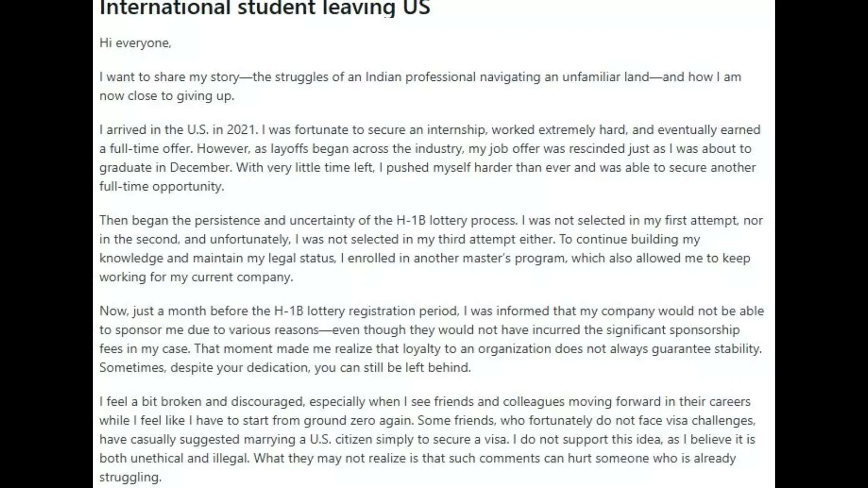
Task: Click the post title 'International student leaving US'
Action: tap(264, 8)
